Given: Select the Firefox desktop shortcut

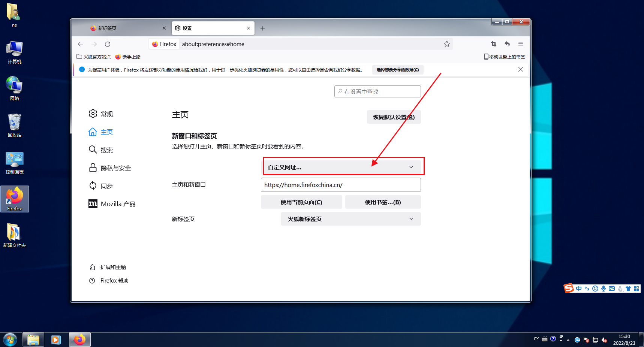Looking at the screenshot, I should coord(15,199).
